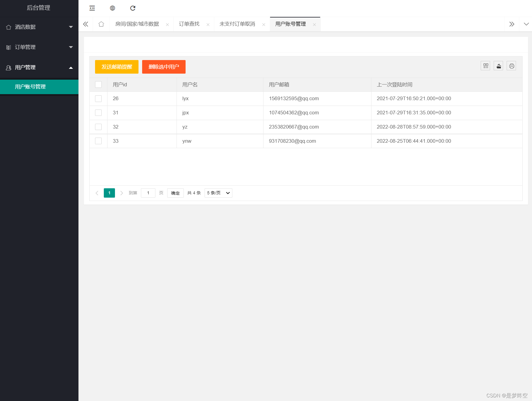Screen dimensions: 532x401
Task: Check the row for user id 26
Action: click(x=98, y=99)
